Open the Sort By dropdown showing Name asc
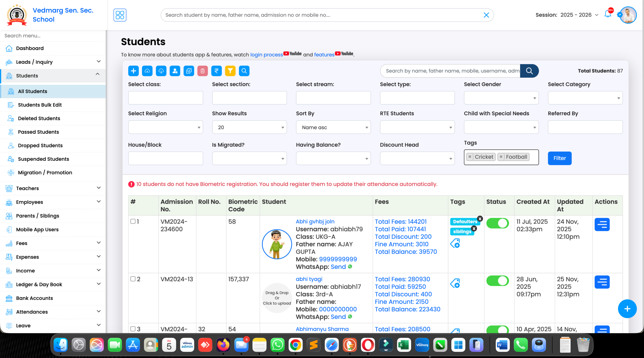Viewport: 644px width, 358px height. pos(333,127)
